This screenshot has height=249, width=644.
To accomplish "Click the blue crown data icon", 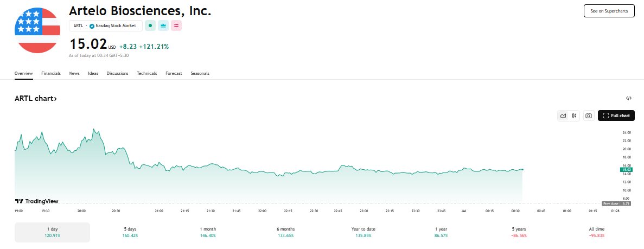I will point(163,25).
